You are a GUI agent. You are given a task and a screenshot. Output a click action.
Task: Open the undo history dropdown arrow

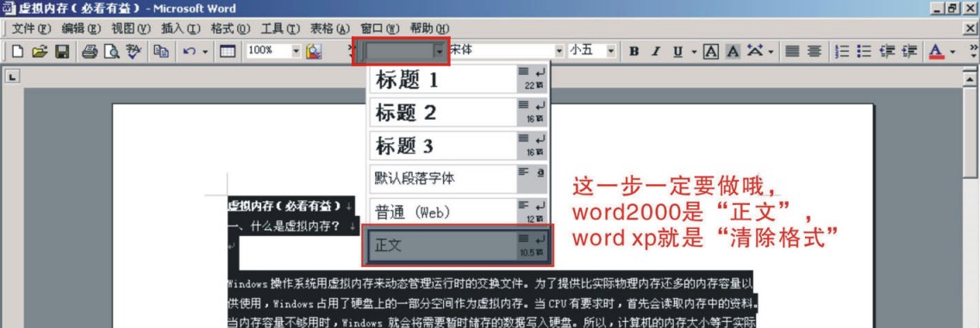(x=206, y=52)
